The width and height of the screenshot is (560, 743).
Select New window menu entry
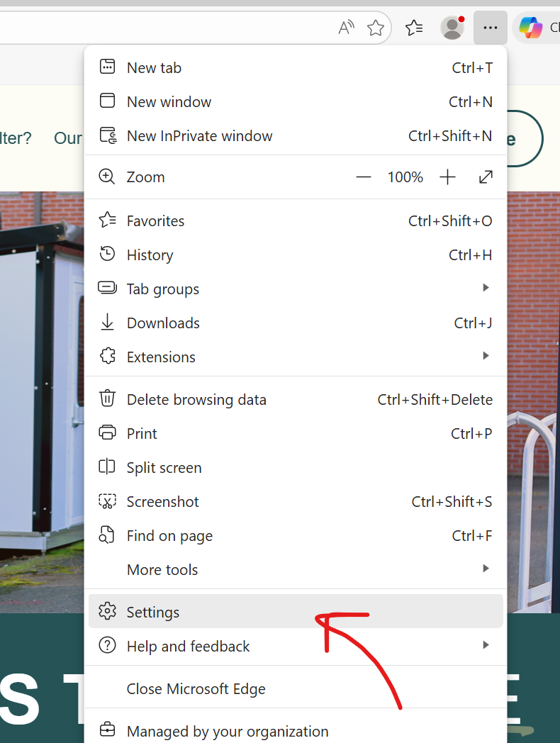[296, 102]
